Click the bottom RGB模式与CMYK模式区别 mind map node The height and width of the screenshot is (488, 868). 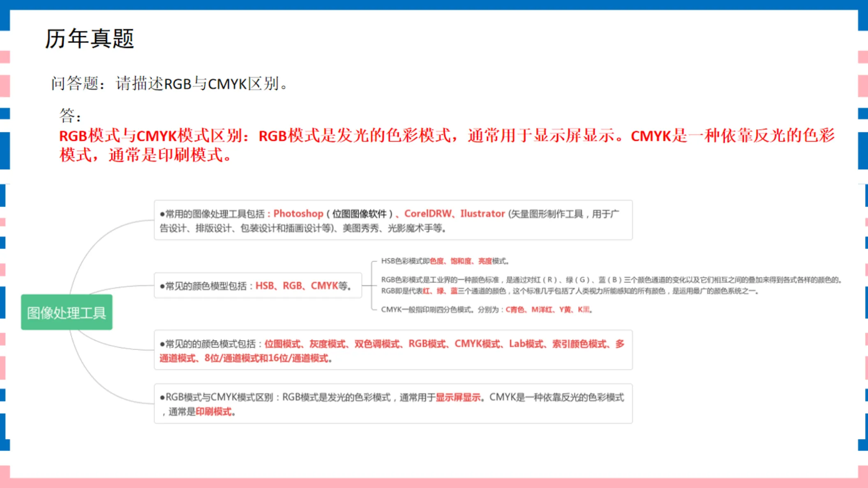point(393,404)
